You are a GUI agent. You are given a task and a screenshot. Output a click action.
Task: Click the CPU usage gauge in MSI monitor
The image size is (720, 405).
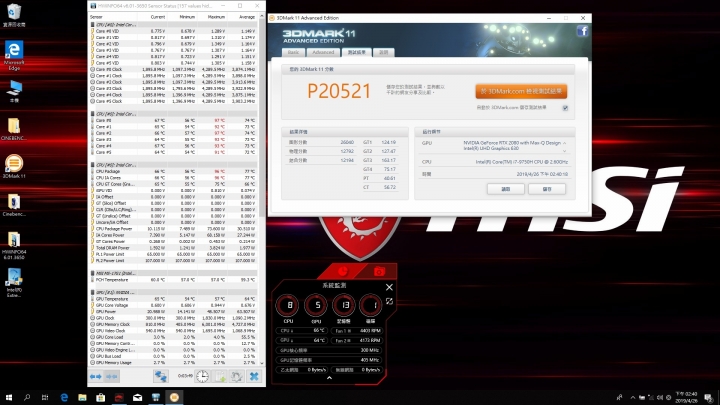(288, 305)
